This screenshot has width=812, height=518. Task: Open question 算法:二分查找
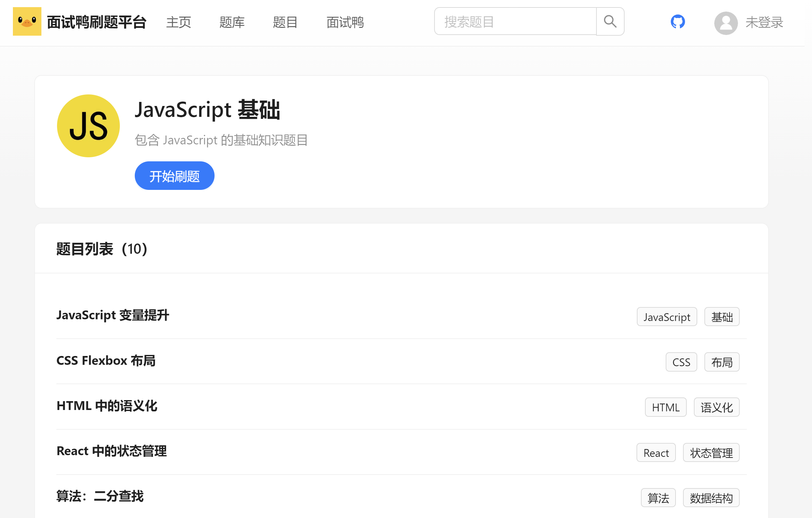pos(100,496)
